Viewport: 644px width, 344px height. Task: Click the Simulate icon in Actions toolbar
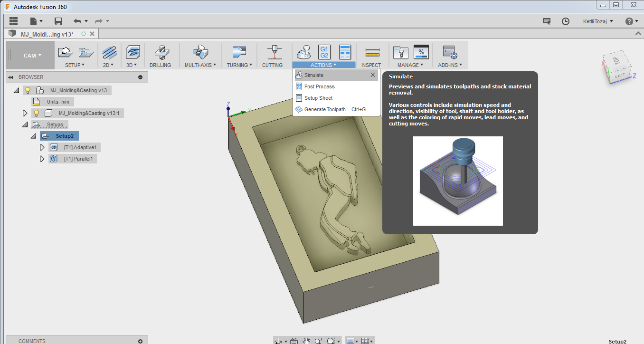pos(303,52)
